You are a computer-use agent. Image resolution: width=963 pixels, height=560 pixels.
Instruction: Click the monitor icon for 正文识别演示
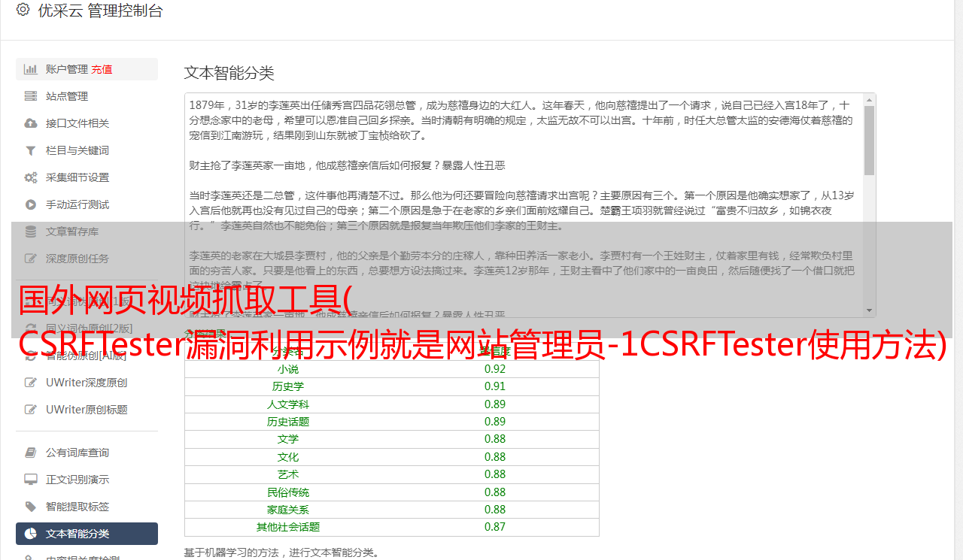[31, 480]
